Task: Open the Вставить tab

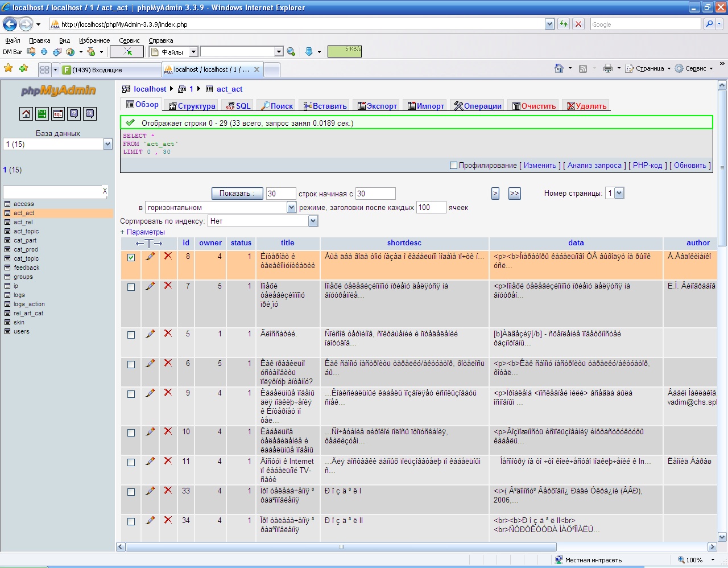Action: pyautogui.click(x=325, y=106)
